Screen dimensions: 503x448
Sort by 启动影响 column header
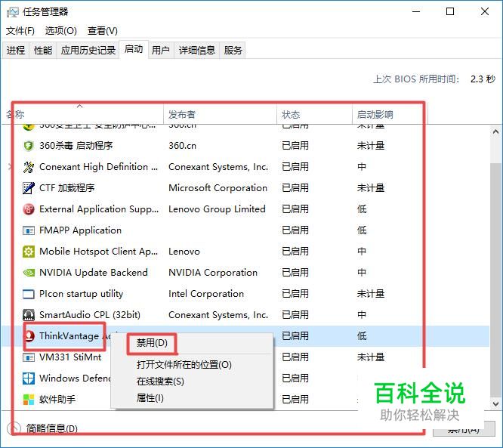[390, 115]
